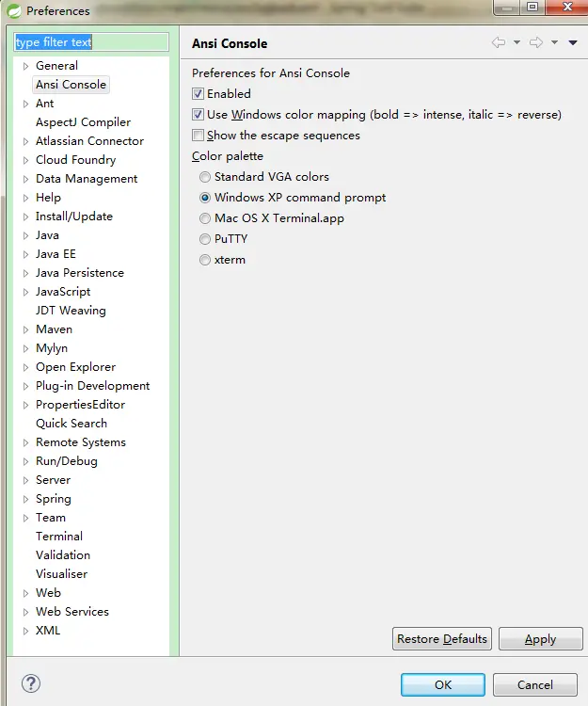Open Visualiser preferences page
Viewport: 588px width, 706px height.
pyautogui.click(x=62, y=574)
